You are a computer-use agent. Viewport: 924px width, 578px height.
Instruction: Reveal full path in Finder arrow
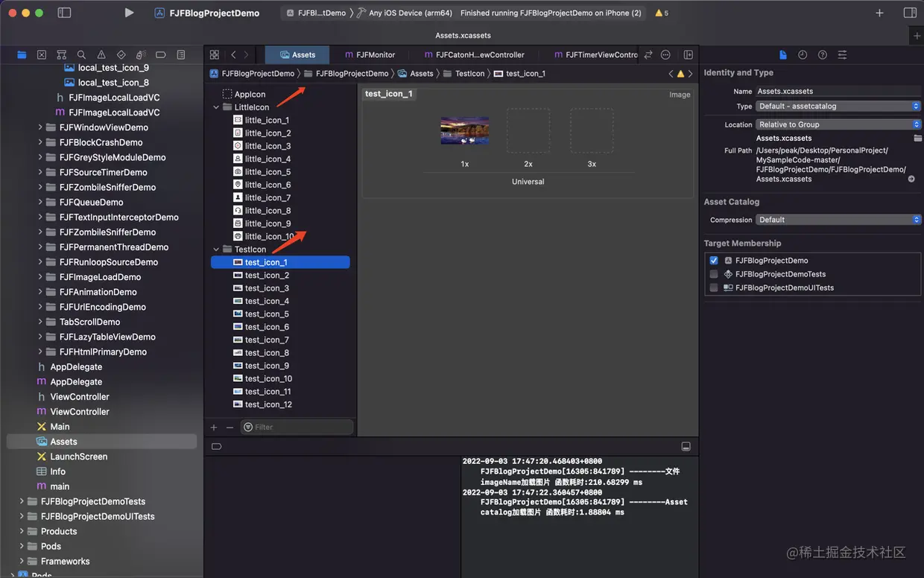point(911,179)
